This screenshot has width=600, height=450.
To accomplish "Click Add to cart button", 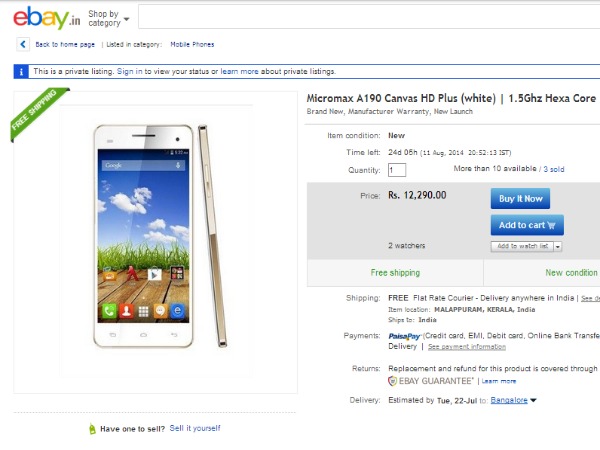I will coord(526,225).
